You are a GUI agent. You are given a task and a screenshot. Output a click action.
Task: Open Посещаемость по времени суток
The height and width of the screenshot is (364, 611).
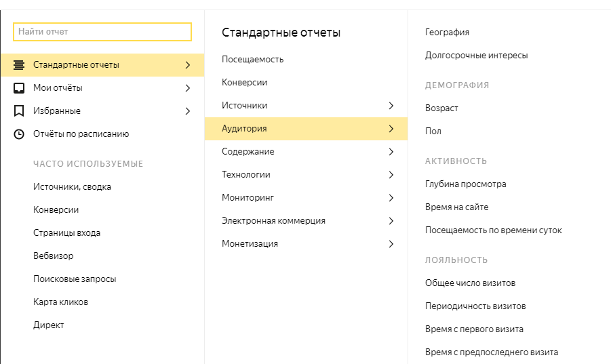click(493, 230)
